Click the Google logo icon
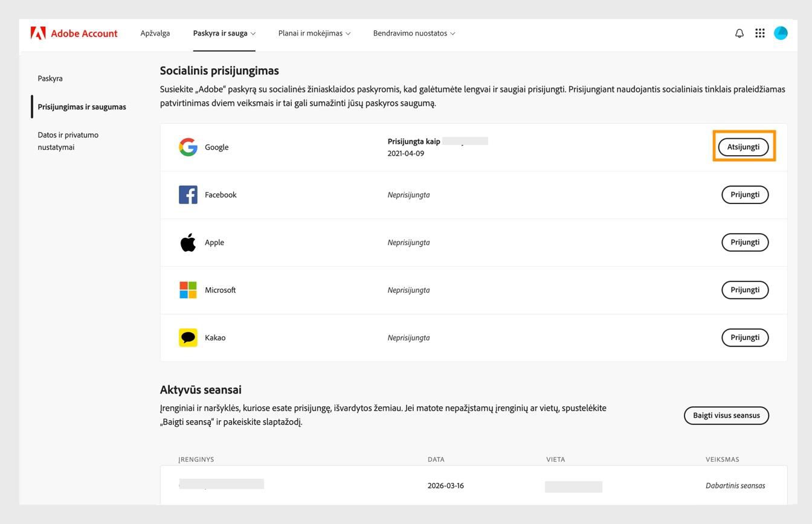This screenshot has height=524, width=812. coord(188,147)
